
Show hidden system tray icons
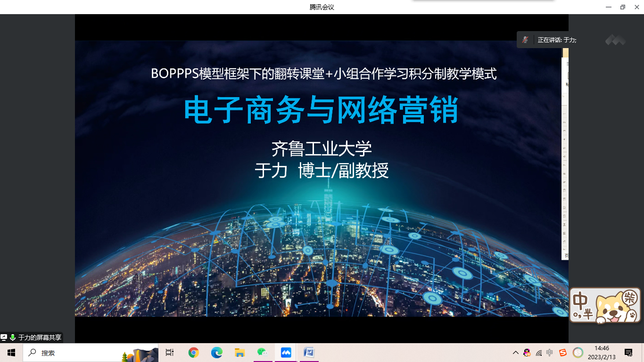click(516, 353)
